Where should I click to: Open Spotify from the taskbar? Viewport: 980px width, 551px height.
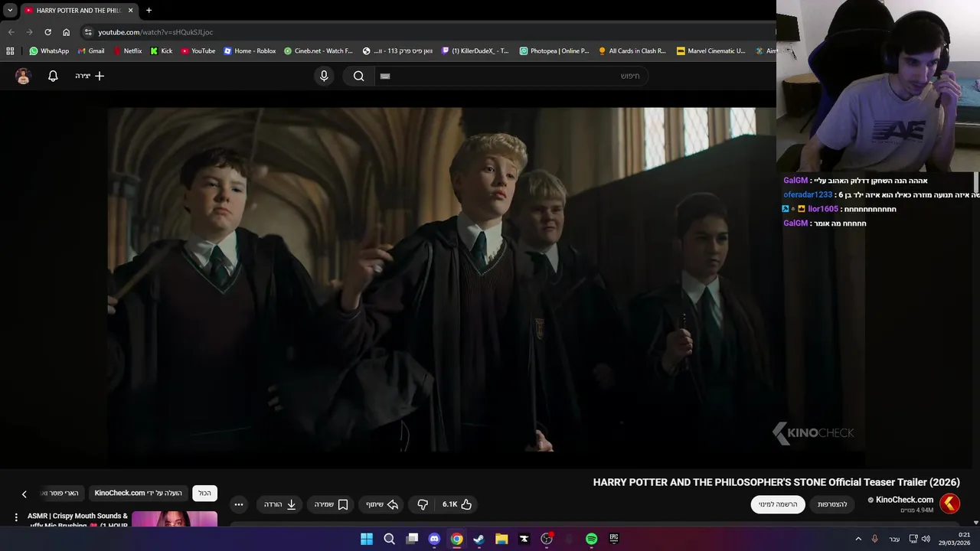coord(591,539)
